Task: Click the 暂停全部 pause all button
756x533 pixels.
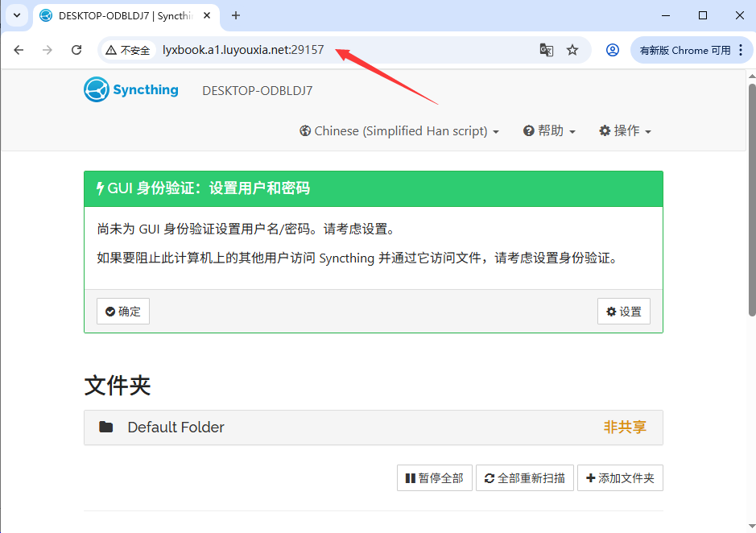Action: pos(435,478)
